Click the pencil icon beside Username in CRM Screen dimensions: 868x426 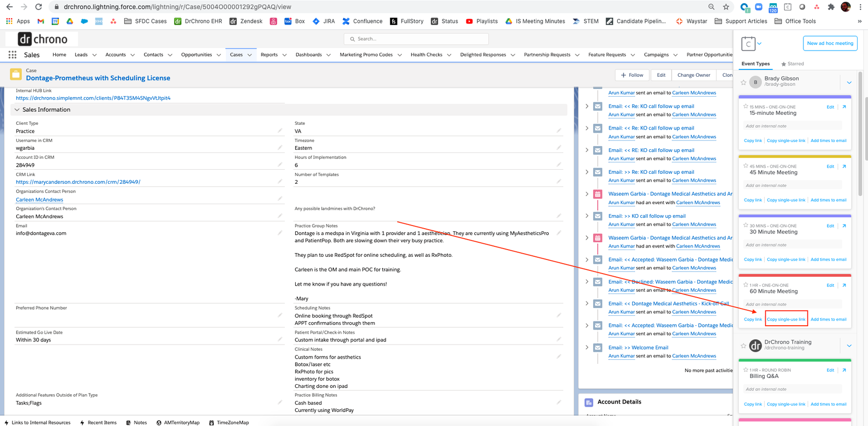[280, 148]
